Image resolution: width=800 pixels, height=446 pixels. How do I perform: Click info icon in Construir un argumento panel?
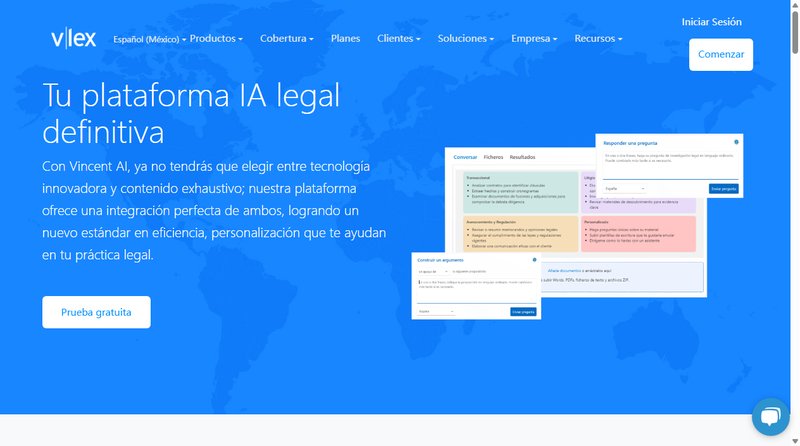pyautogui.click(x=535, y=260)
